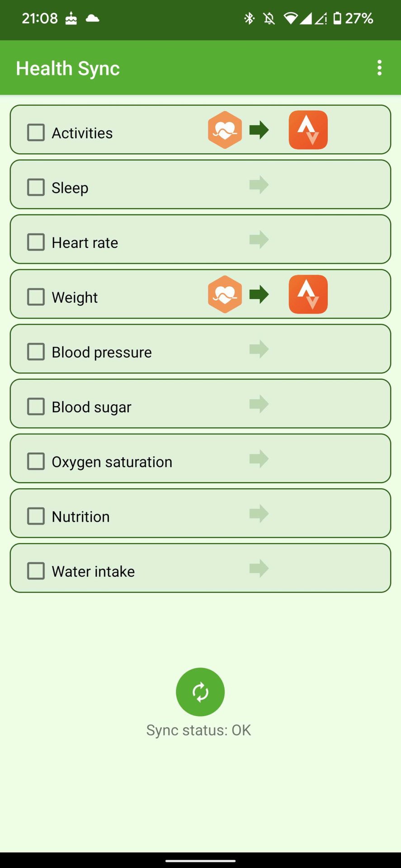Tap the Oxygen saturation label
The image size is (401, 868).
pos(112,462)
